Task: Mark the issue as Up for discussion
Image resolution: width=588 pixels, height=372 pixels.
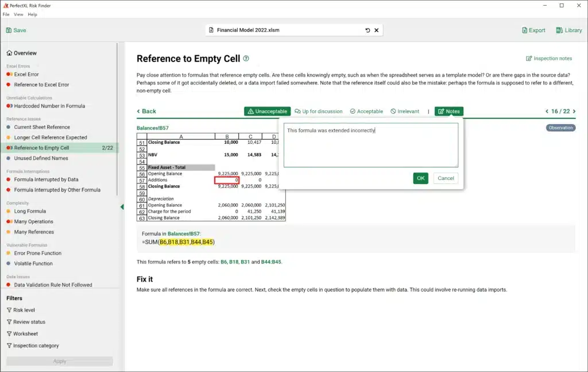Action: pos(318,112)
